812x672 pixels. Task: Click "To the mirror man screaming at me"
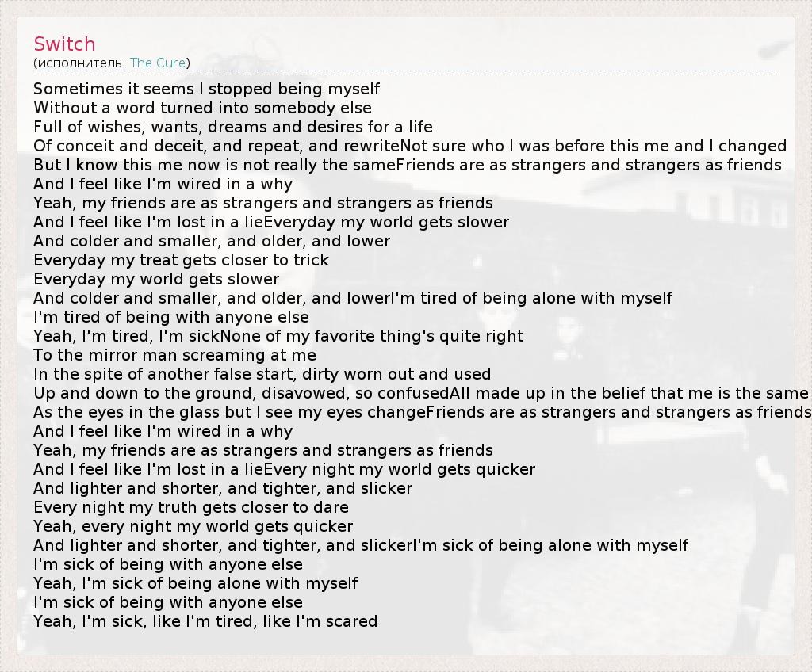[x=174, y=355]
